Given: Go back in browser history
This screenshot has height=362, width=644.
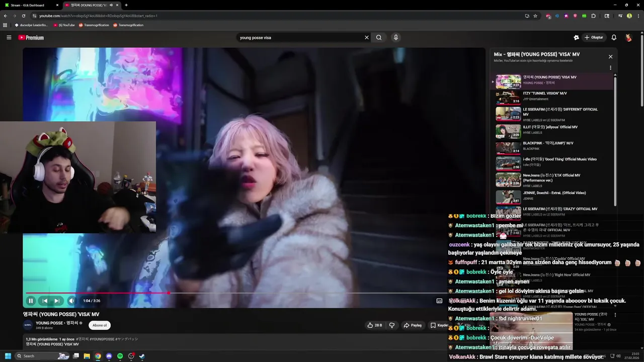Looking at the screenshot, I should pos(6,16).
